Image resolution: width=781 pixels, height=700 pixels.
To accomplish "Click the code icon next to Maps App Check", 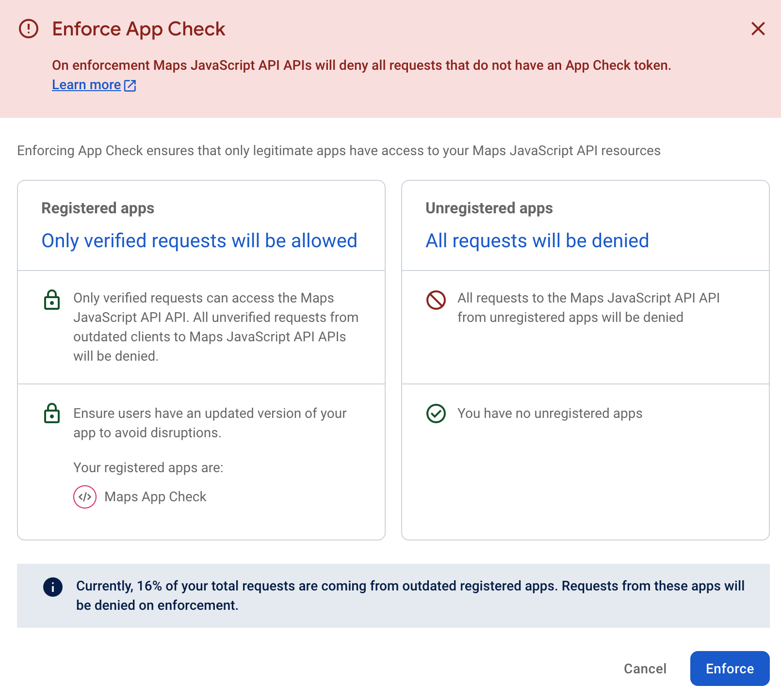I will [84, 496].
